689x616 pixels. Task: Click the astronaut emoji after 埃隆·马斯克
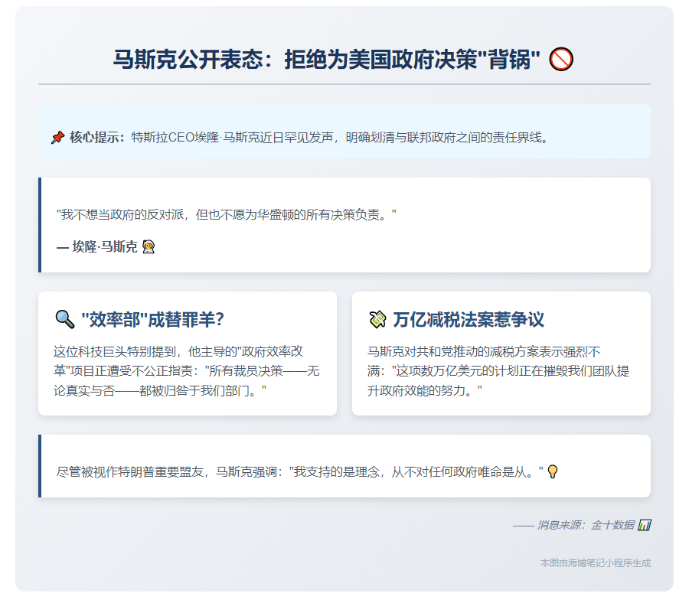149,246
